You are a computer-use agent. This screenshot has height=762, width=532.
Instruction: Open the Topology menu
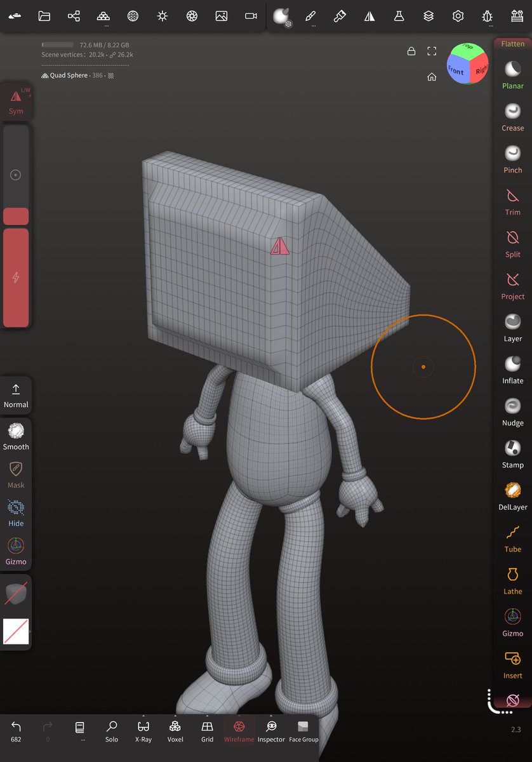click(x=103, y=16)
